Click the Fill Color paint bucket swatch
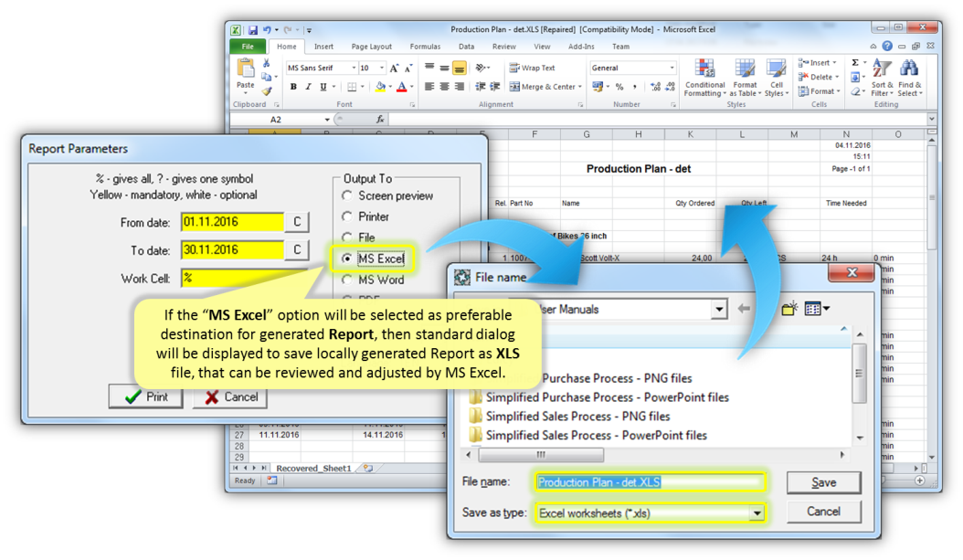This screenshot has width=963, height=560. click(380, 87)
